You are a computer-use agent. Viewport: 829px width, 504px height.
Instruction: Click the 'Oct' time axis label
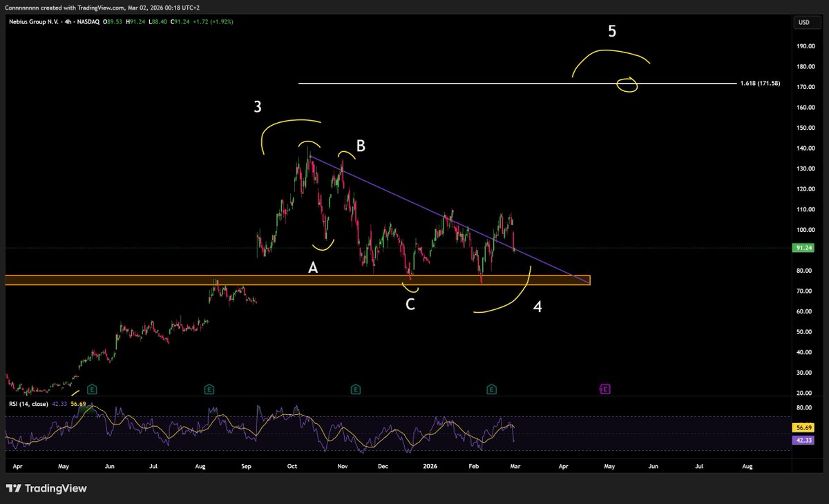pyautogui.click(x=292, y=467)
